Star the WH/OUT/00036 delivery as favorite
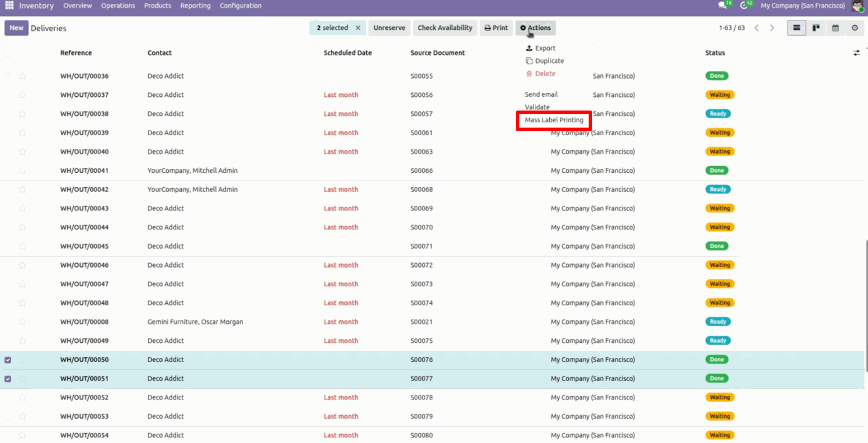This screenshot has width=868, height=443. coord(23,76)
